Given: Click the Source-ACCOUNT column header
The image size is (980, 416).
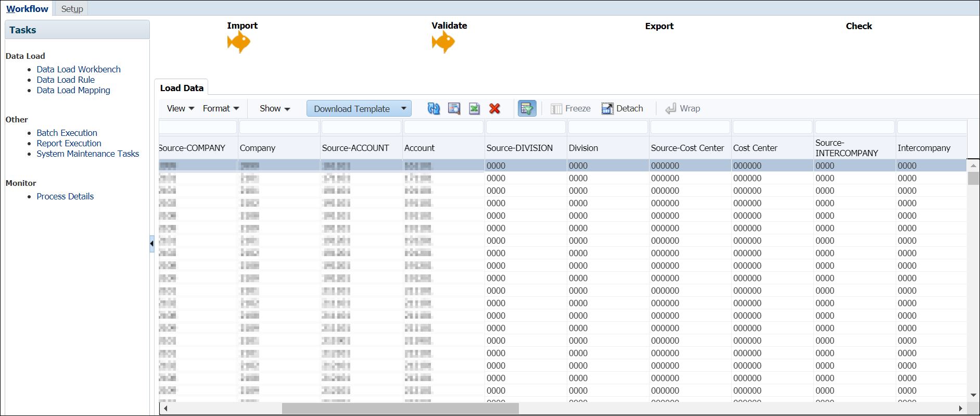Looking at the screenshot, I should pos(361,148).
